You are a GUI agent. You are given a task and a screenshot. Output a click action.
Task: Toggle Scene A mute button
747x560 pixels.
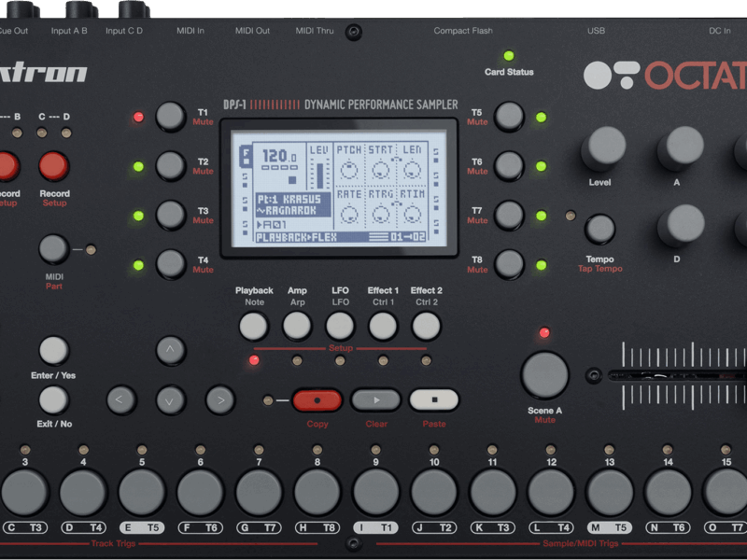(545, 374)
